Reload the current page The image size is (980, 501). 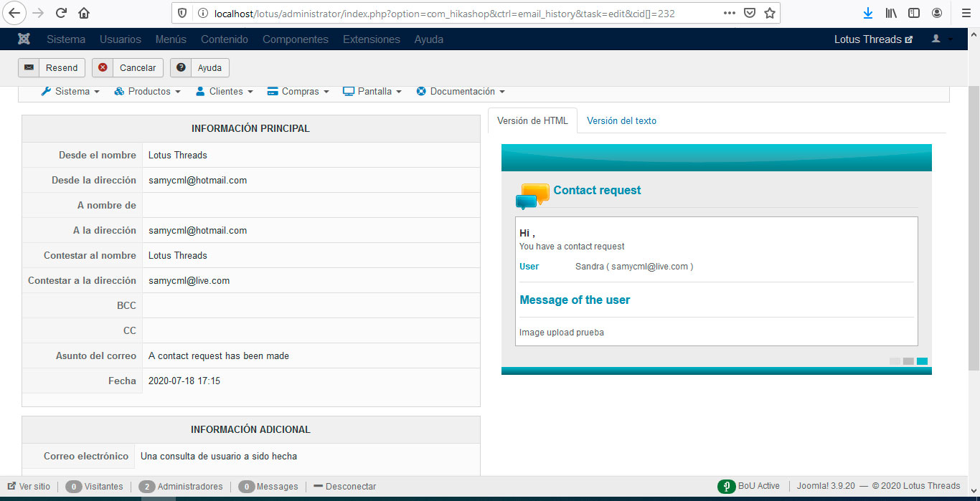tap(61, 13)
